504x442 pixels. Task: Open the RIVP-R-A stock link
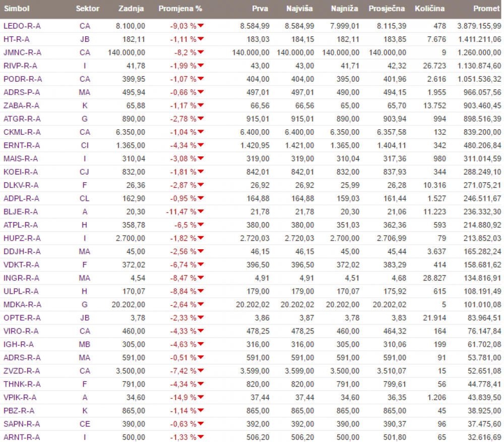tap(20, 66)
